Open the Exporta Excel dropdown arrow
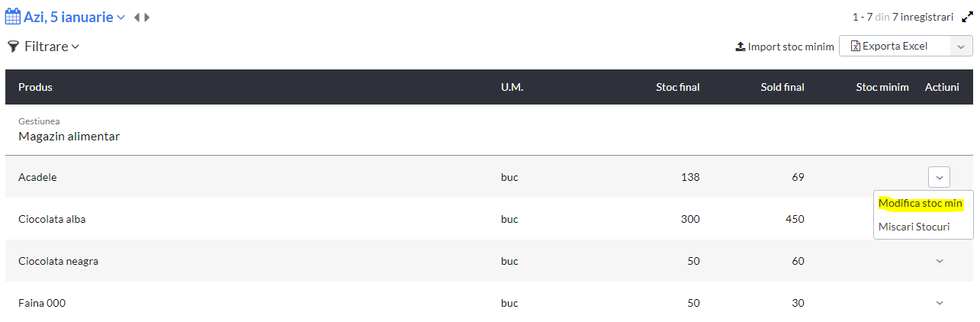 (x=961, y=46)
